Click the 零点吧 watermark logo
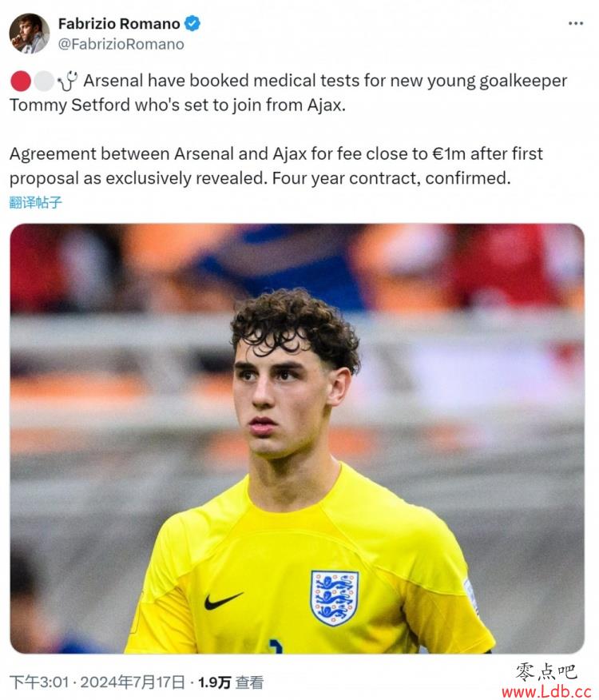 click(545, 671)
